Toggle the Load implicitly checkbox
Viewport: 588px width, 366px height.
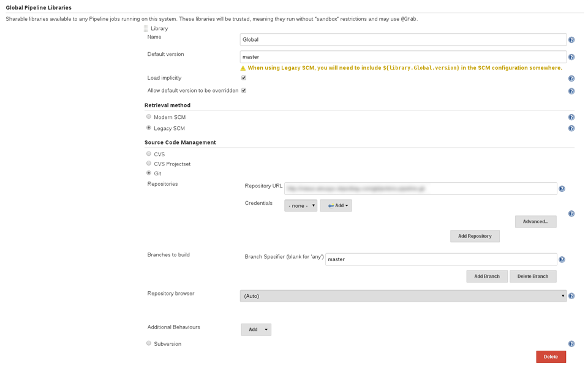tap(244, 78)
